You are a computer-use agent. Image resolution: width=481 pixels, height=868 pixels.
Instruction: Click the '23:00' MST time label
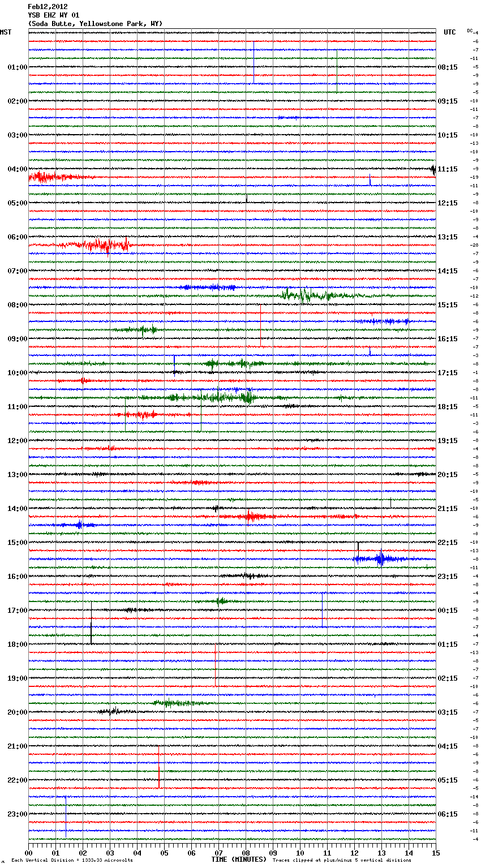18,814
